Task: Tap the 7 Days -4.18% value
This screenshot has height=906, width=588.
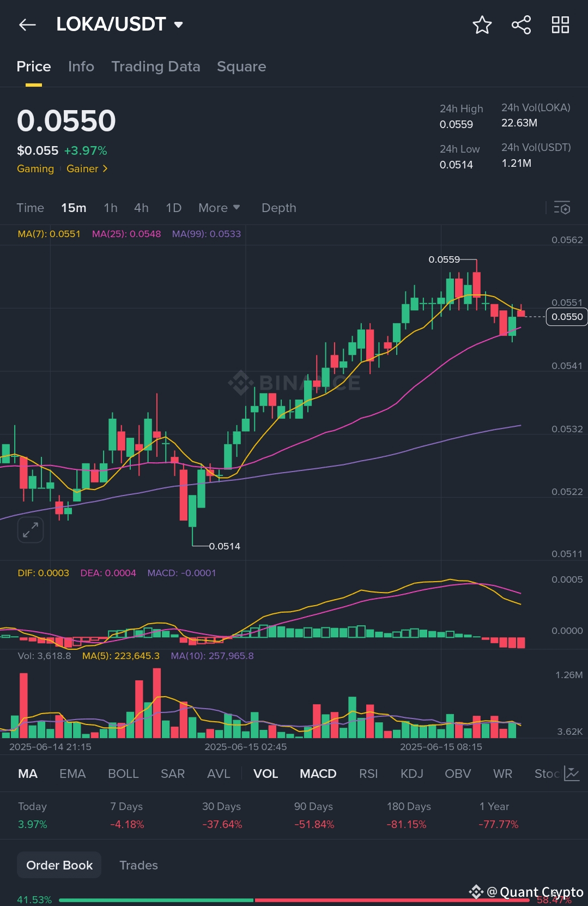Action: [127, 824]
